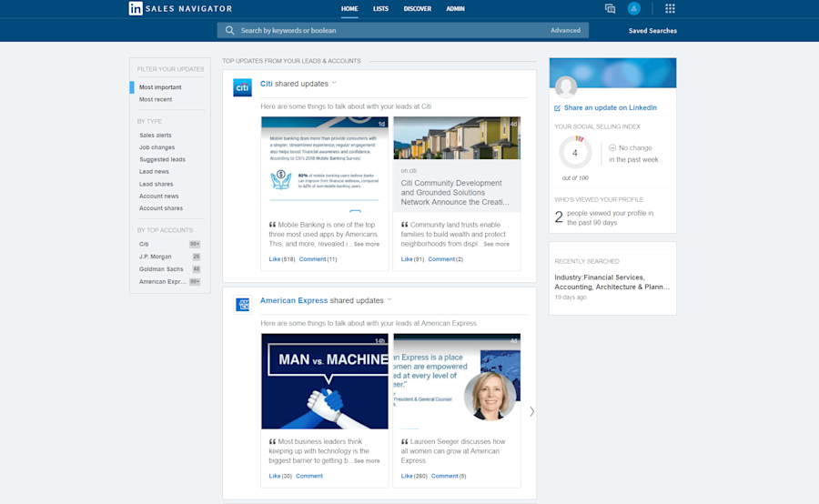Viewport: 819px width, 504px height.
Task: Filter updates by Job changes
Action: pos(157,147)
